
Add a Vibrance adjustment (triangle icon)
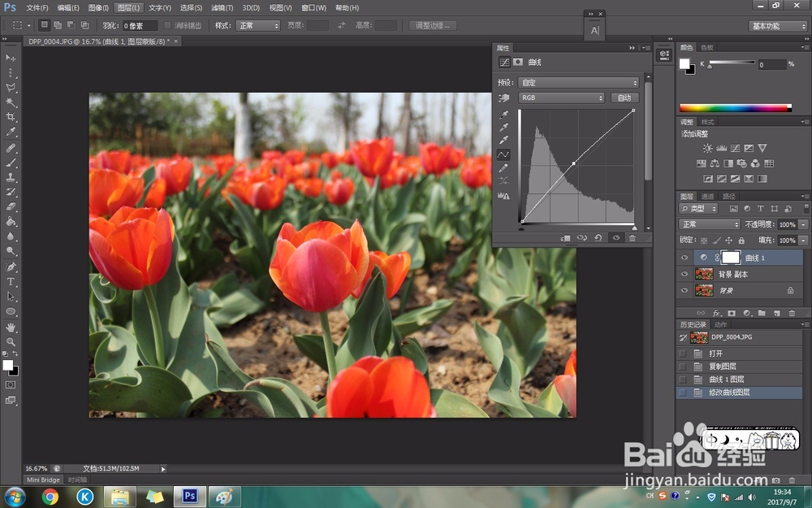(x=762, y=148)
